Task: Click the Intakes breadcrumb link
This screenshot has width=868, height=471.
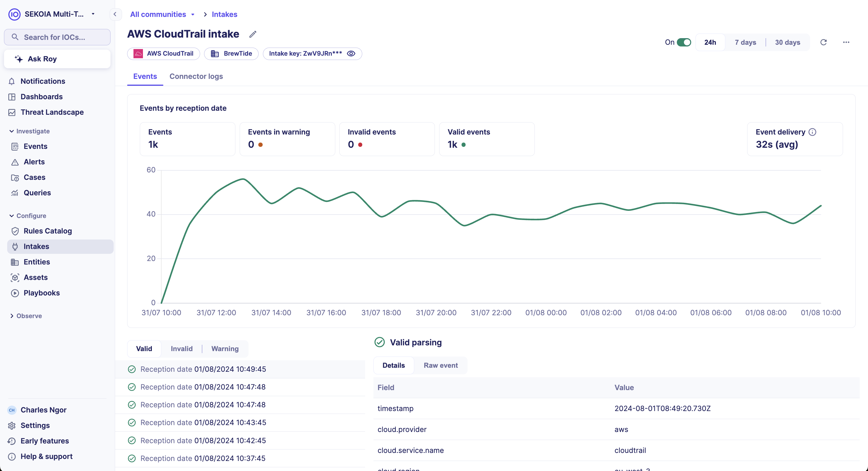Action: [x=224, y=14]
